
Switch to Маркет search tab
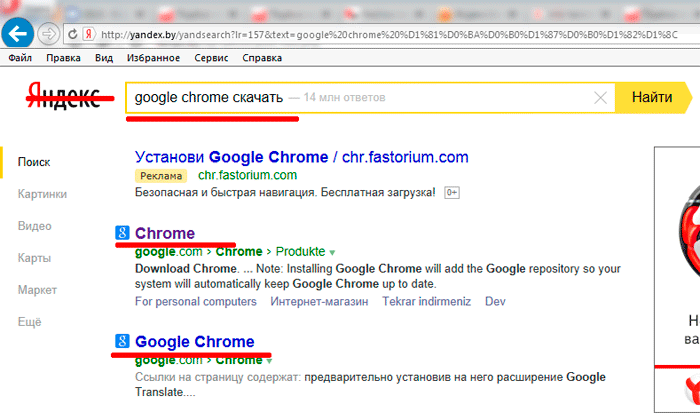[37, 290]
